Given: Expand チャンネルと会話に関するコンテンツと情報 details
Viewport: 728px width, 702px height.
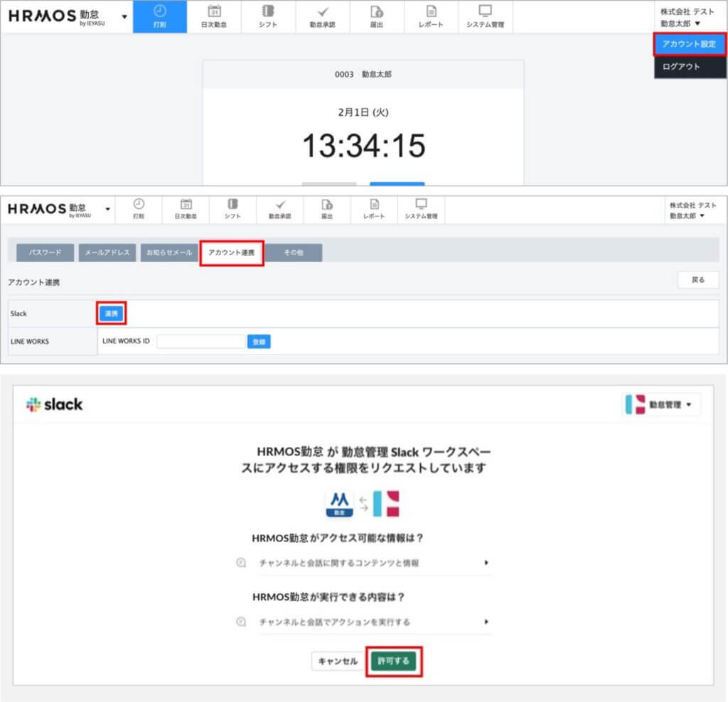Looking at the screenshot, I should (486, 563).
